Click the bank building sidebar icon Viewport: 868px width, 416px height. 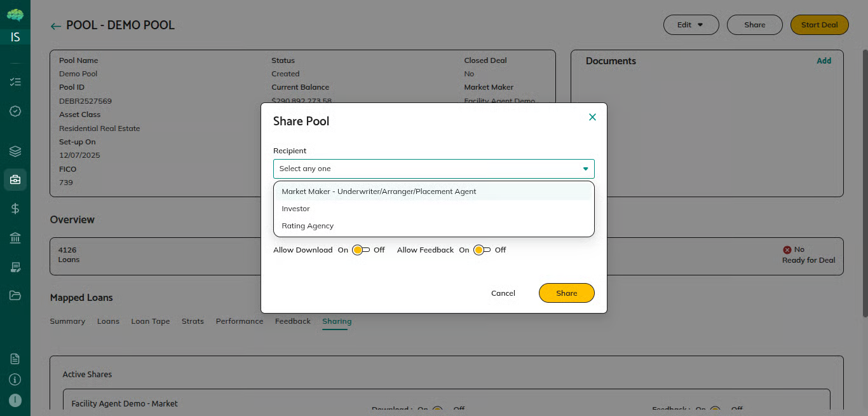[15, 238]
